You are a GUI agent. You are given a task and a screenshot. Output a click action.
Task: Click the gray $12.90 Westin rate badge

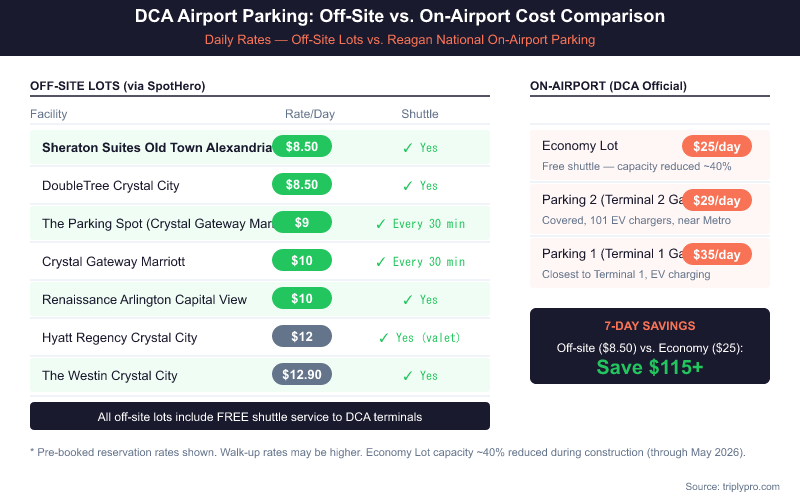[302, 375]
